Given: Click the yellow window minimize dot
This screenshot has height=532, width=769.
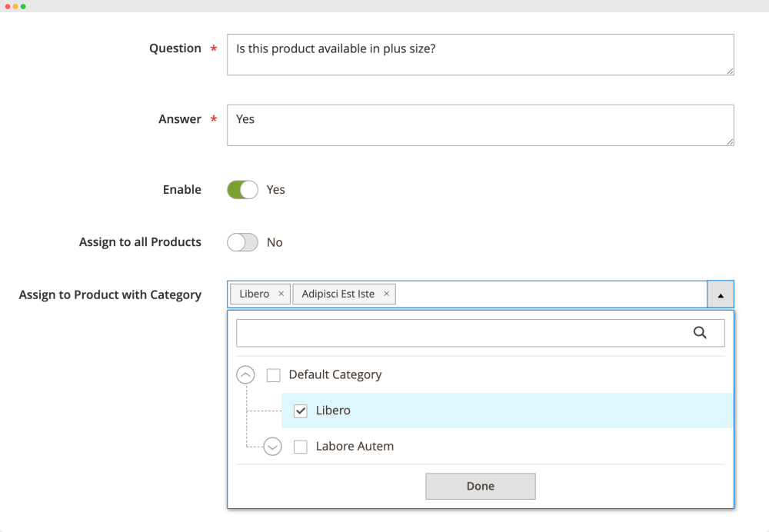Looking at the screenshot, I should tap(15, 6).
